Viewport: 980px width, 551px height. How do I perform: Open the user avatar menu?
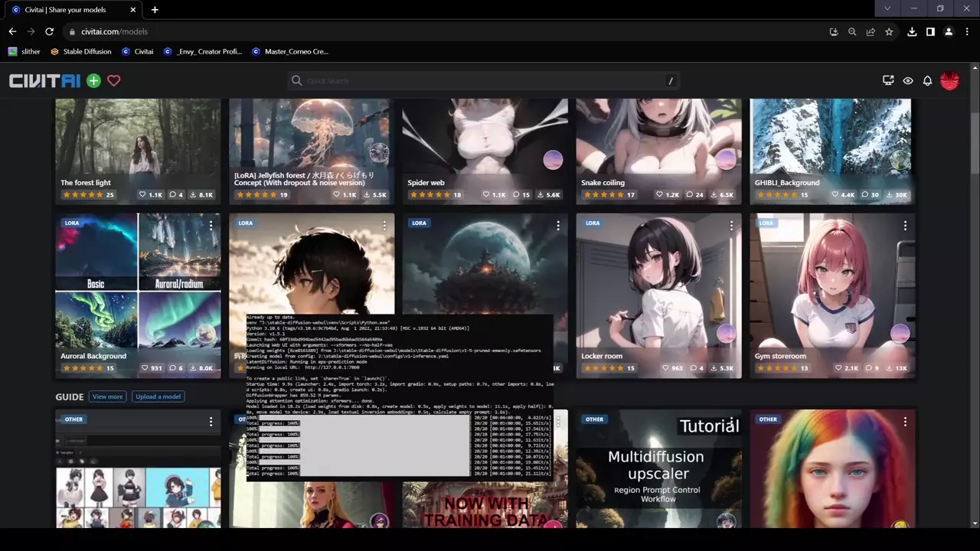coord(949,80)
